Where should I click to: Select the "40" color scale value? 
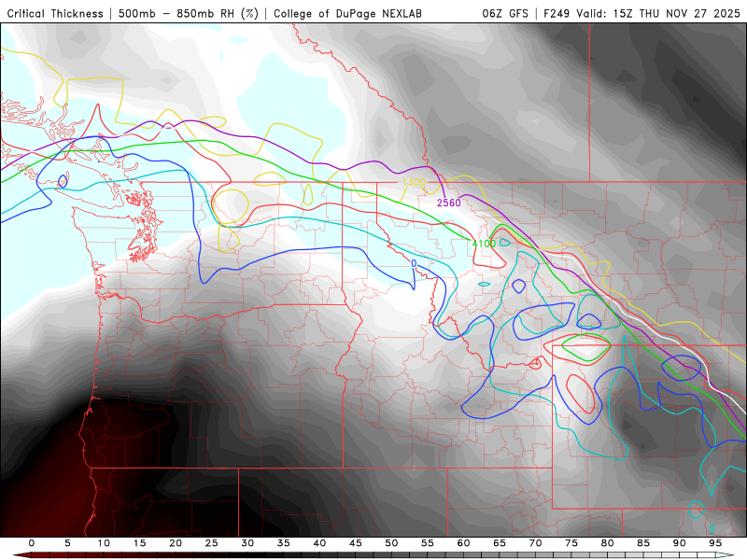319,543
